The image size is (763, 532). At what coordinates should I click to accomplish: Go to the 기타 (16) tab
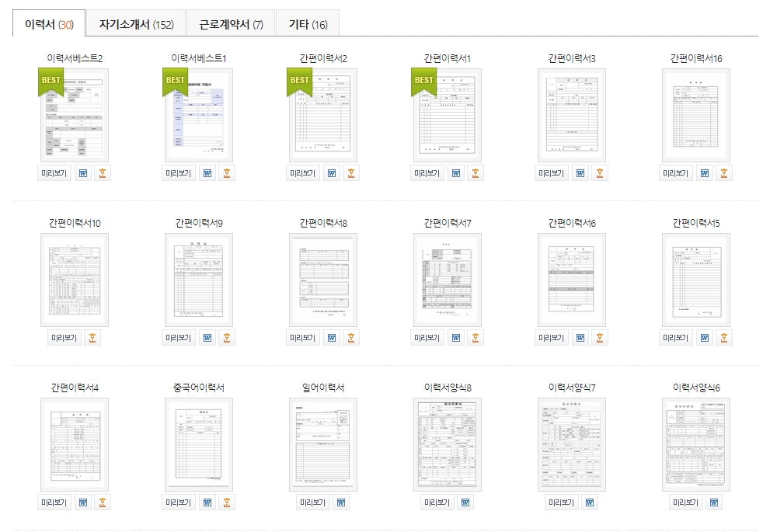pos(308,24)
